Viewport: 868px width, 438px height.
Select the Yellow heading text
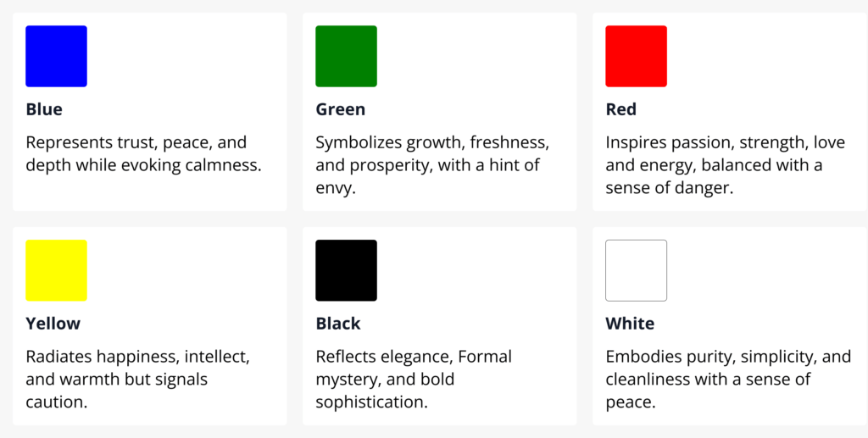[53, 324]
